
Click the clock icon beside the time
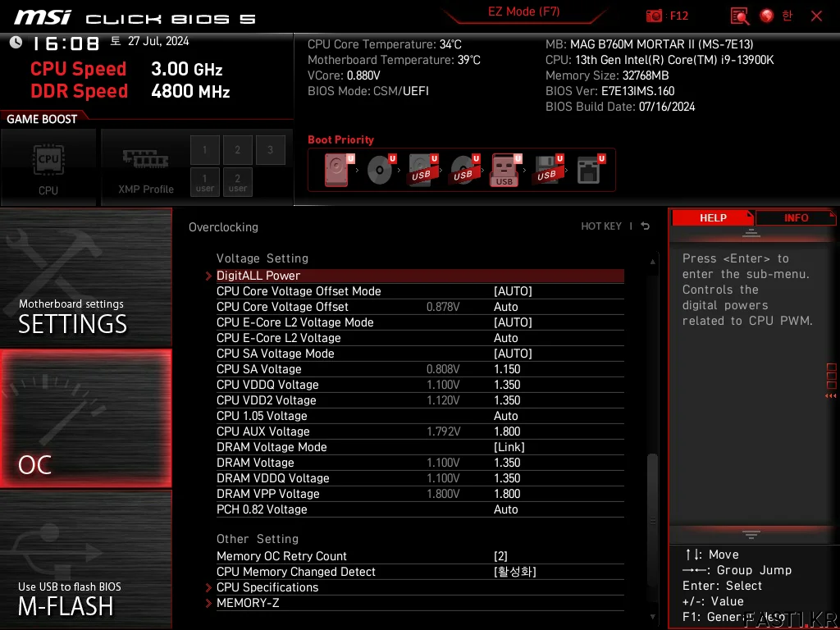pyautogui.click(x=16, y=42)
